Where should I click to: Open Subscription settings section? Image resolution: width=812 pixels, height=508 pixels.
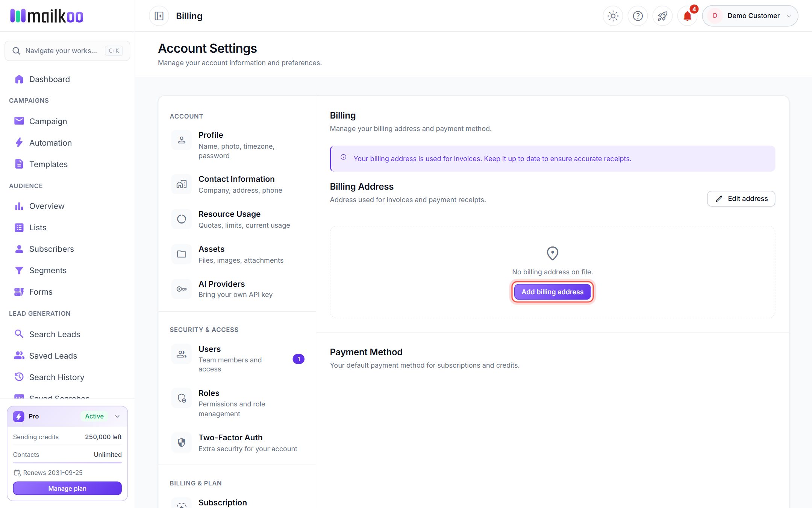click(x=237, y=502)
